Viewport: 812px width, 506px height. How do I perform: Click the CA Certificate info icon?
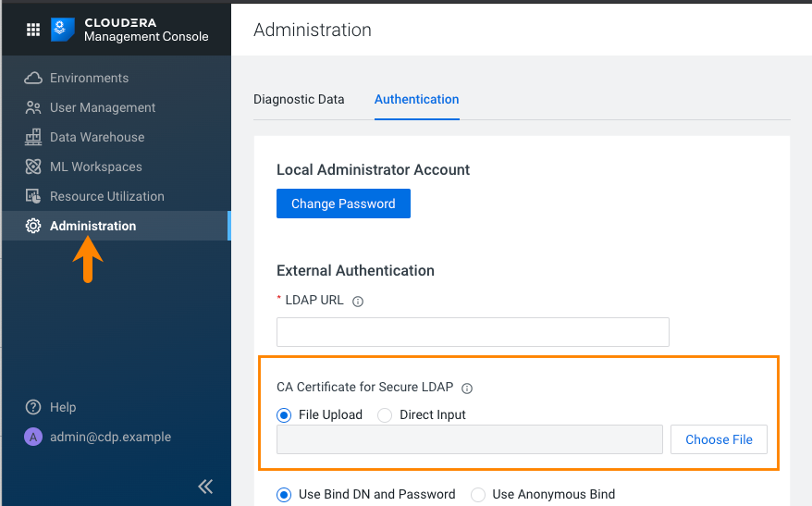467,389
